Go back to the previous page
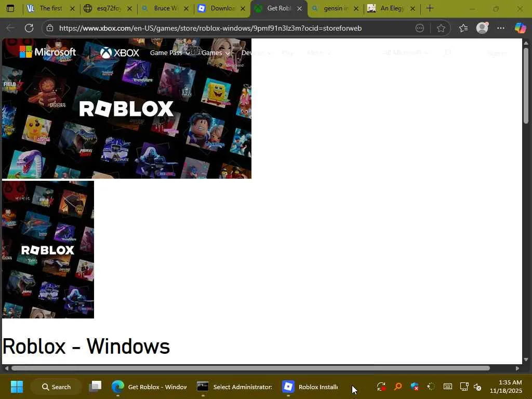The width and height of the screenshot is (532, 399). pyautogui.click(x=10, y=28)
